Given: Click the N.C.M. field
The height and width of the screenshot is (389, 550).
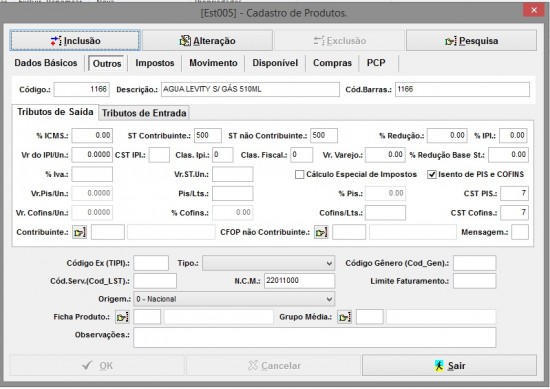Looking at the screenshot, I should (x=299, y=281).
